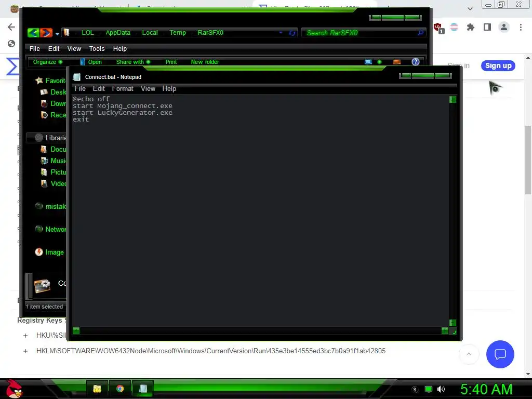The height and width of the screenshot is (399, 532).
Task: Click the file thumbnail in Explorer details pane
Action: [x=42, y=285]
